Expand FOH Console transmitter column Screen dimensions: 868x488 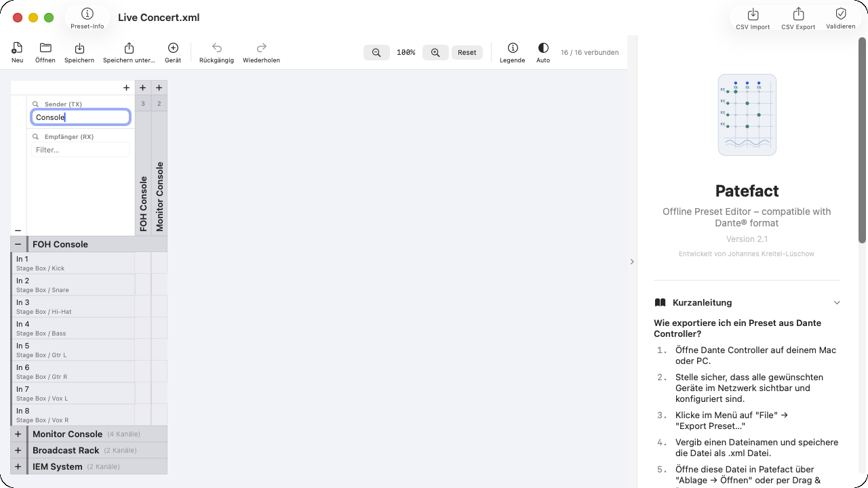tap(142, 87)
